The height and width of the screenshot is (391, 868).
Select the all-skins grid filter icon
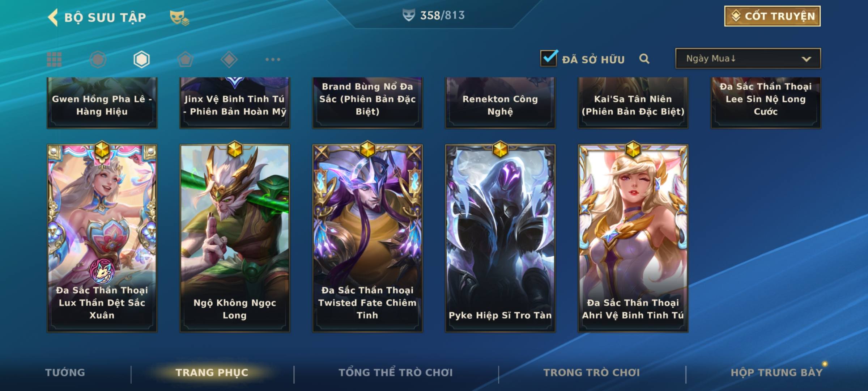click(x=54, y=59)
